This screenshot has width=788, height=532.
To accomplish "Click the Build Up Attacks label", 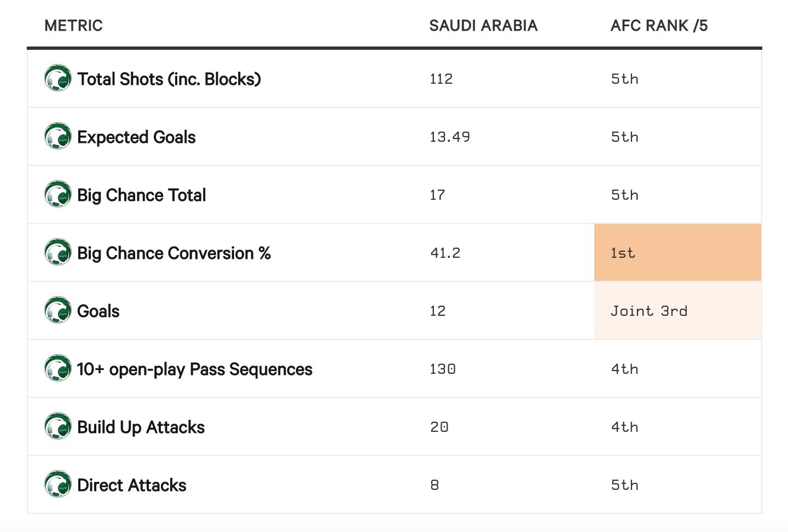I will click(x=141, y=427).
